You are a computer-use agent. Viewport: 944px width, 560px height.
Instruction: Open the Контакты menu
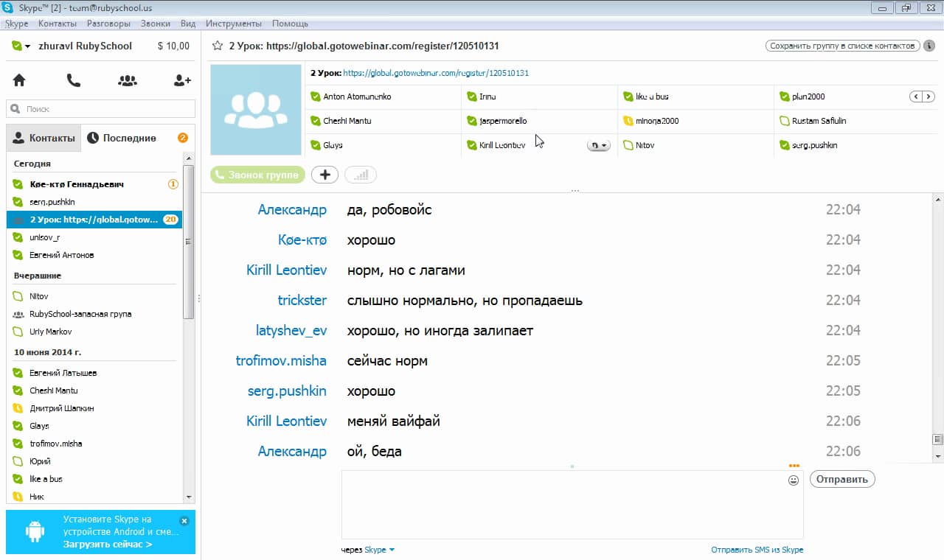58,24
